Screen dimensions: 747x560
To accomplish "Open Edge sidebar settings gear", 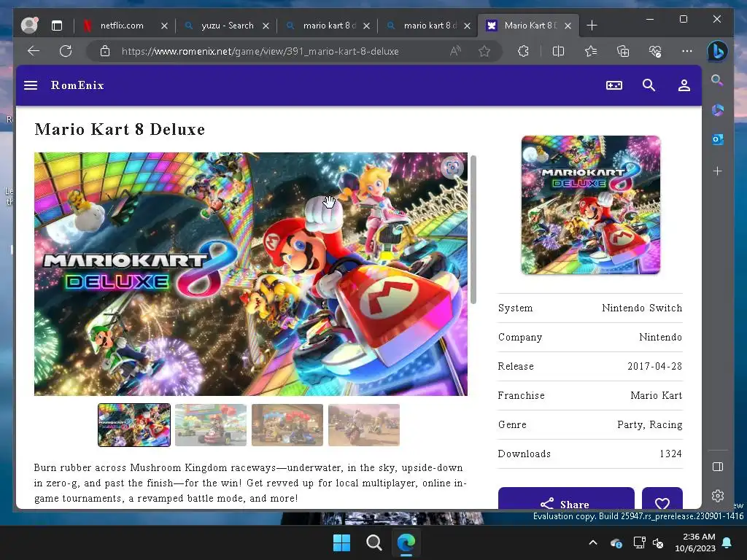I will [718, 496].
